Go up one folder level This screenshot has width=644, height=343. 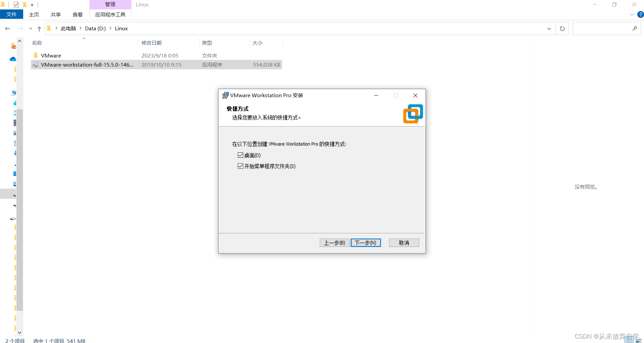tap(39, 29)
